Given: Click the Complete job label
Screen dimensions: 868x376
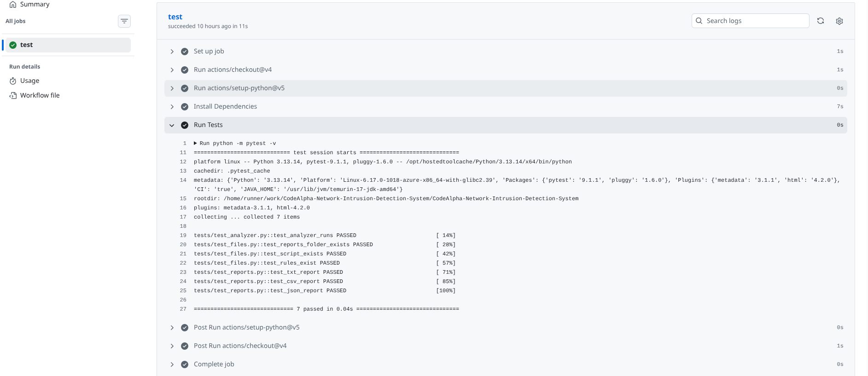Looking at the screenshot, I should [214, 364].
